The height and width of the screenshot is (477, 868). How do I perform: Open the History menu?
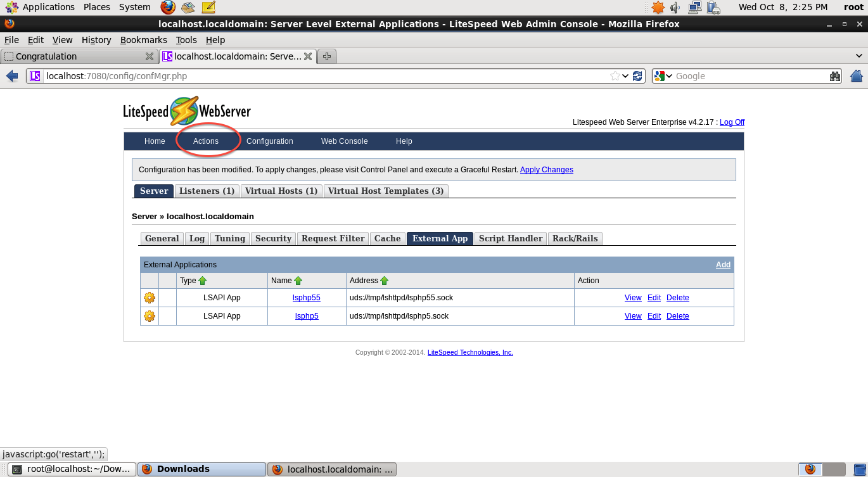(x=96, y=40)
